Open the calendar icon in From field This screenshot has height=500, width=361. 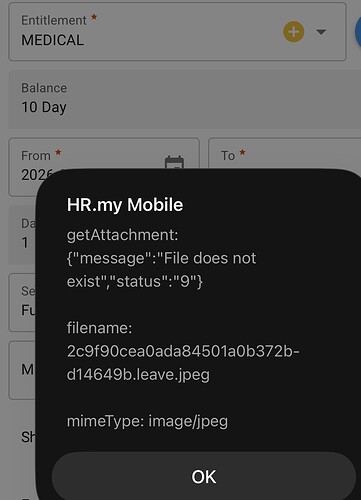[174, 162]
